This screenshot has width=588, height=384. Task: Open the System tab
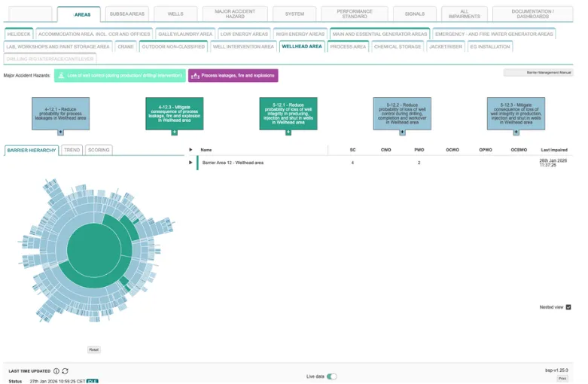(294, 14)
